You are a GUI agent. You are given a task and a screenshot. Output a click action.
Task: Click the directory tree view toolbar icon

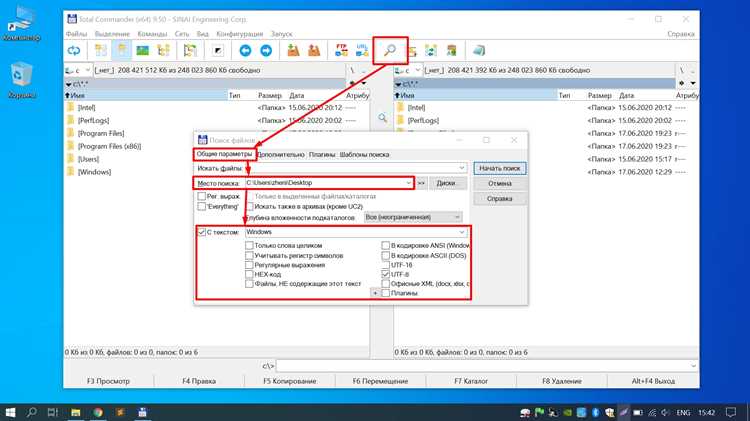click(x=164, y=50)
